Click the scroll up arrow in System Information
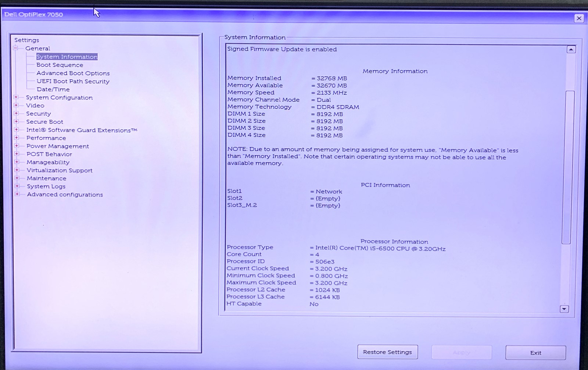The height and width of the screenshot is (370, 588). point(571,50)
